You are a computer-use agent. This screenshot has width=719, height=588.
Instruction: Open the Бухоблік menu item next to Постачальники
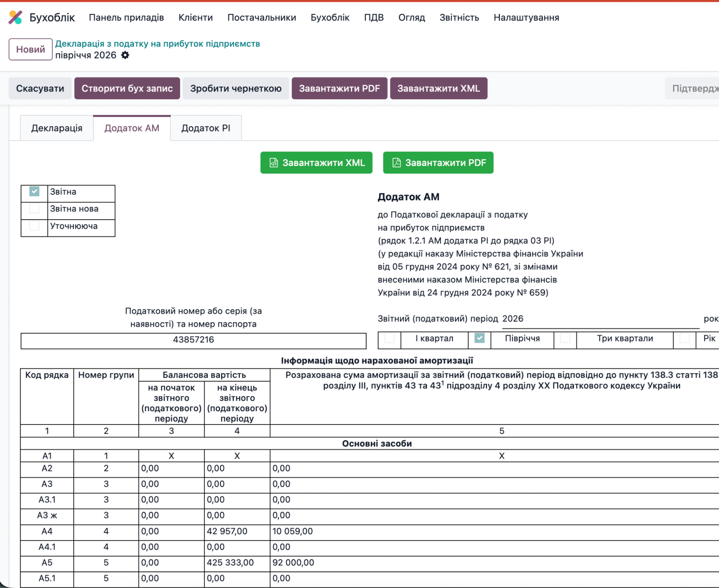330,18
